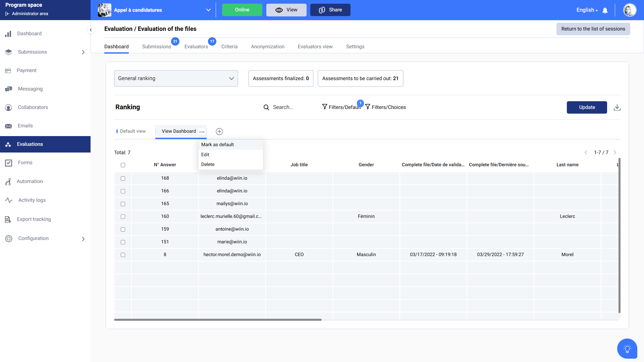Open the General ranking dropdown
The height and width of the screenshot is (362, 644).
[176, 78]
